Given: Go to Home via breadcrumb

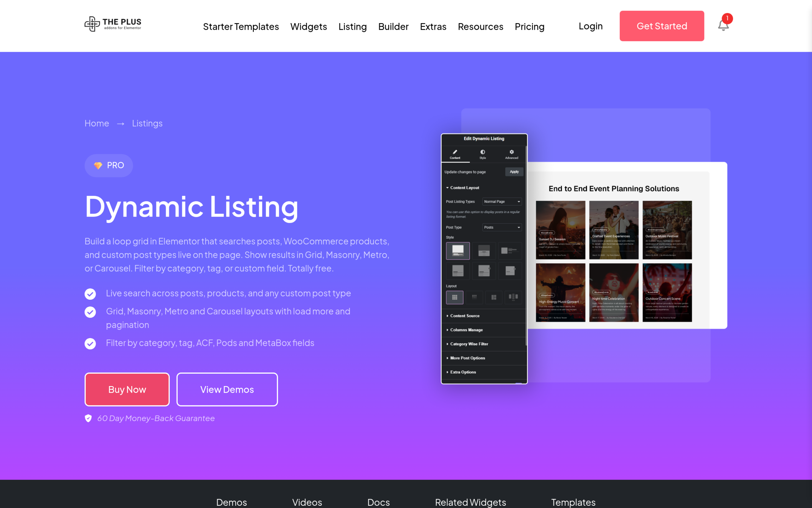Looking at the screenshot, I should [97, 123].
